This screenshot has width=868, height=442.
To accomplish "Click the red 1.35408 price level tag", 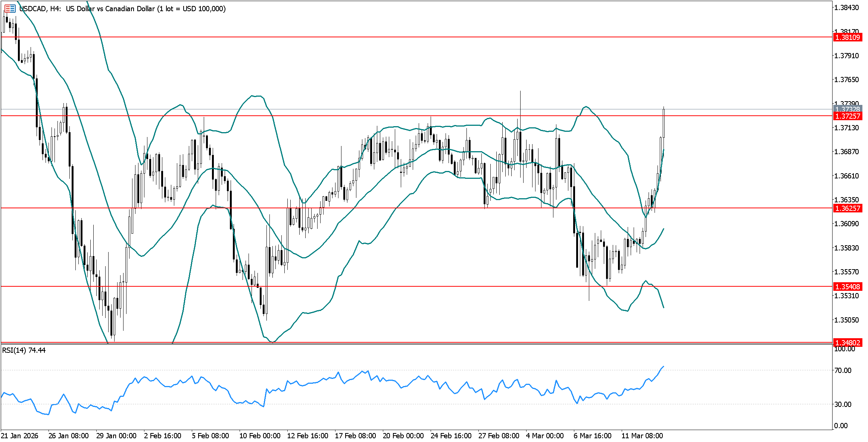I will pyautogui.click(x=847, y=287).
